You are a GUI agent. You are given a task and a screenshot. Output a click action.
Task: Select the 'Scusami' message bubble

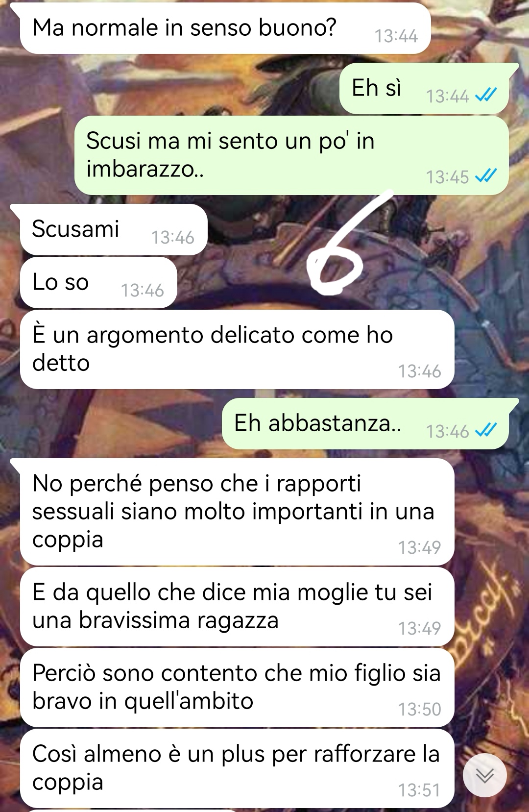tap(114, 229)
